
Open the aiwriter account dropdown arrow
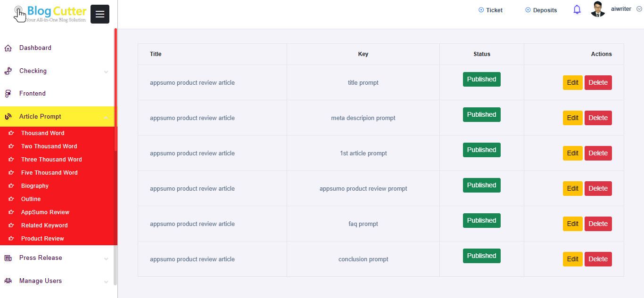point(639,9)
